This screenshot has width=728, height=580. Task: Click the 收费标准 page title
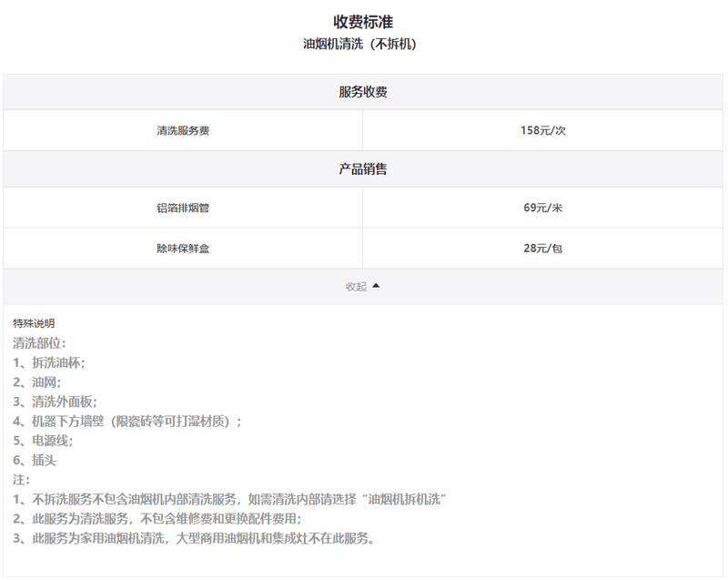coord(363,22)
